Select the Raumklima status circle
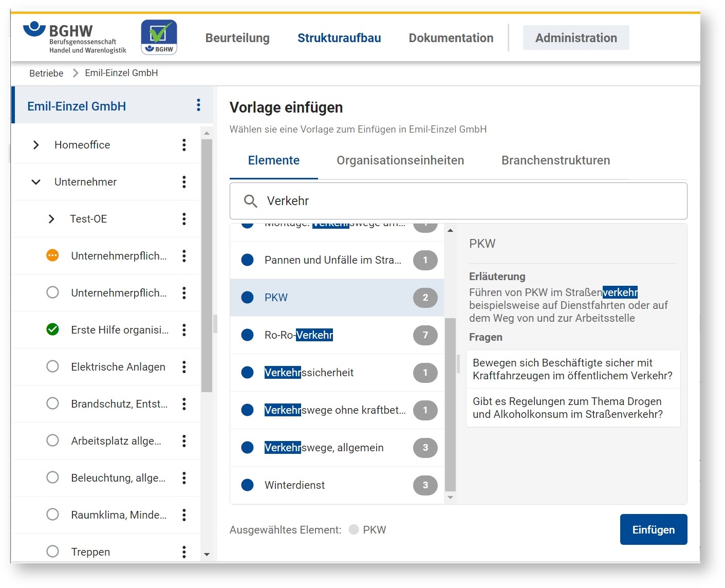Image resolution: width=725 pixels, height=588 pixels. coord(52,514)
